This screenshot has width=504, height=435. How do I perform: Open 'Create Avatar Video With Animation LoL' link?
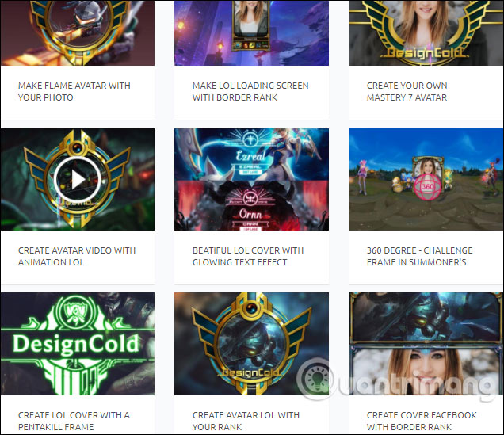click(x=77, y=257)
